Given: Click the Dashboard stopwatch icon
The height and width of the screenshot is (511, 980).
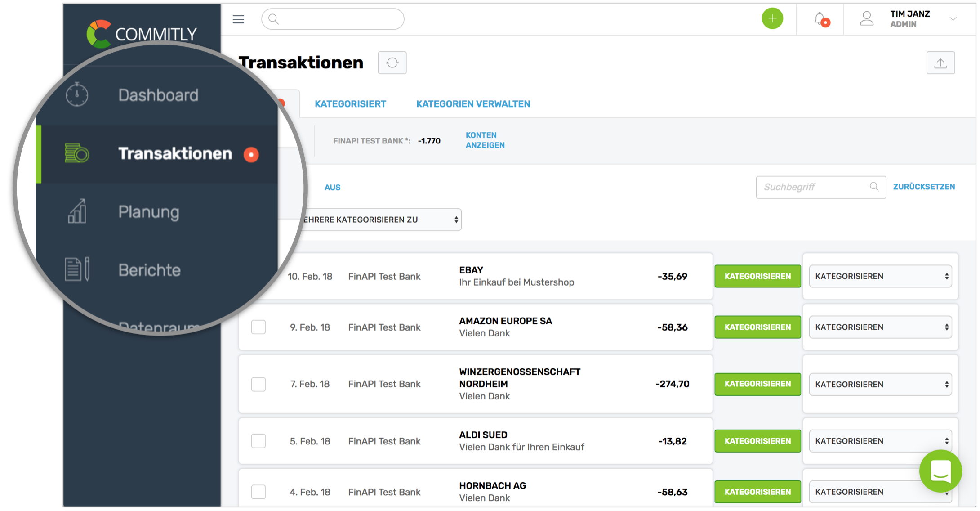Looking at the screenshot, I should pos(77,95).
